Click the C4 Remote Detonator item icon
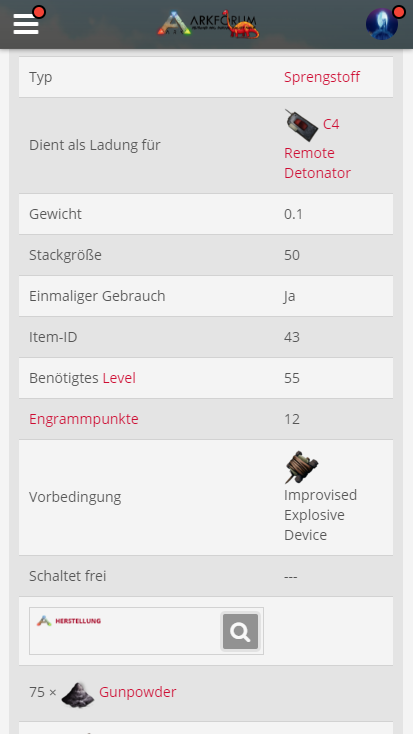Image resolution: width=413 pixels, height=734 pixels. tap(302, 125)
